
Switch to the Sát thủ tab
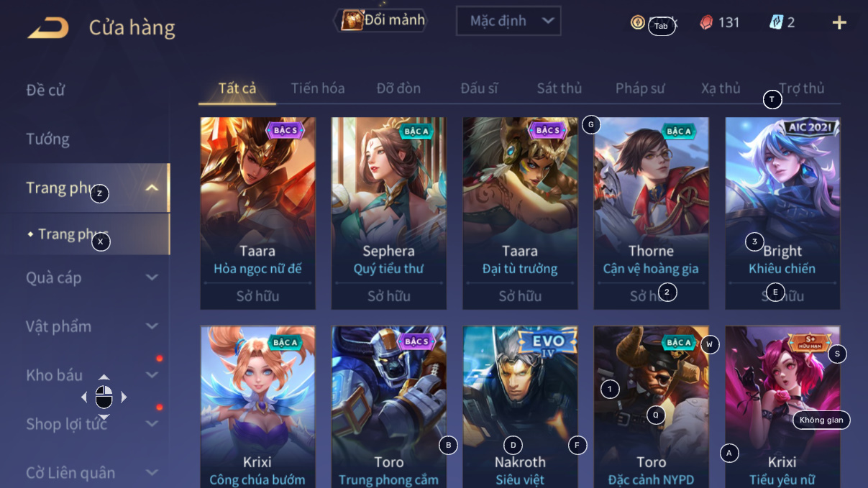point(559,88)
